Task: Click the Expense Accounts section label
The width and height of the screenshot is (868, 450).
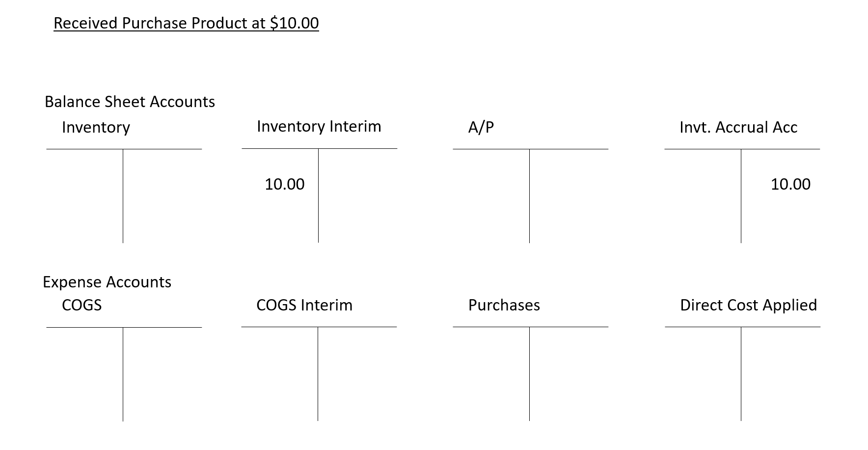Action: (107, 282)
